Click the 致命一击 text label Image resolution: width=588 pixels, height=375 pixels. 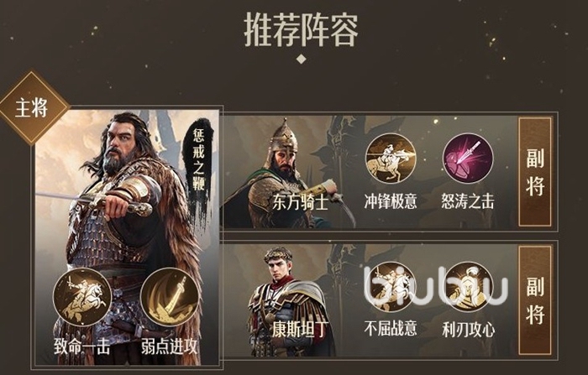click(x=82, y=347)
